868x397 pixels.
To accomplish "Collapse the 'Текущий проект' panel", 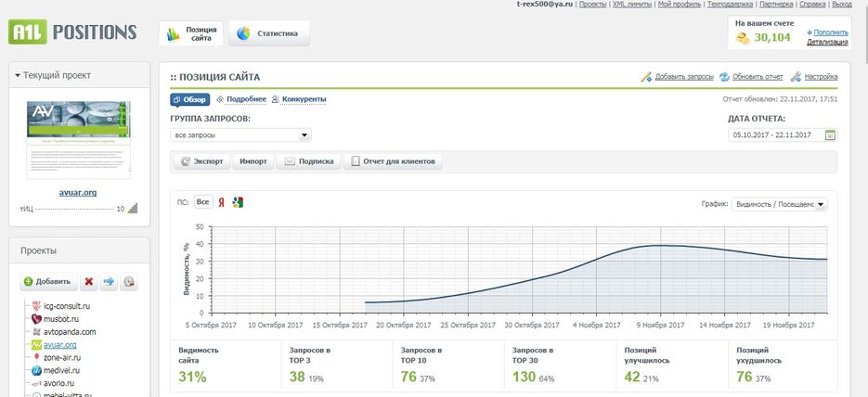I will click(18, 75).
